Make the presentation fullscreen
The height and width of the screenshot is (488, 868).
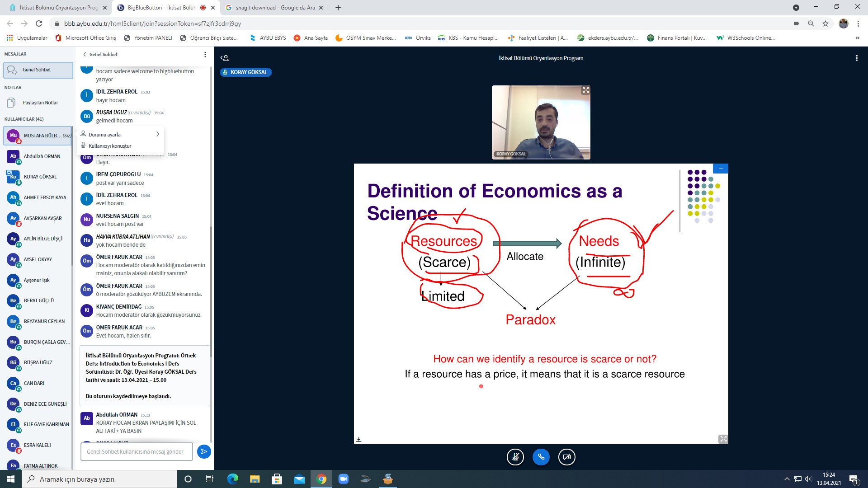tap(723, 439)
